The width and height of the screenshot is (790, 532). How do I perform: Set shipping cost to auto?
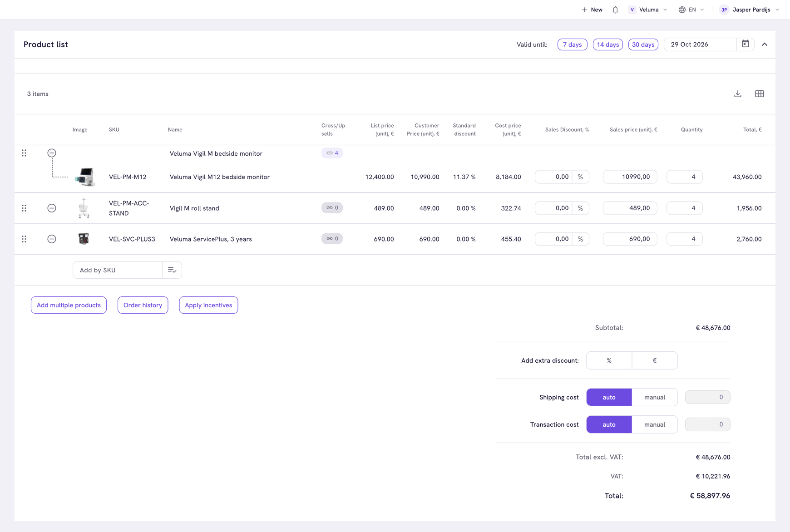(x=609, y=397)
